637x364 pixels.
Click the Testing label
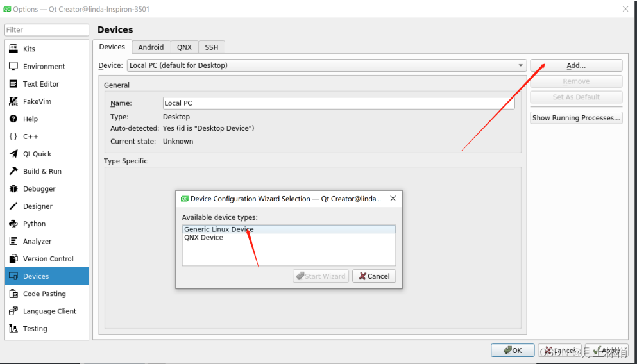[35, 328]
